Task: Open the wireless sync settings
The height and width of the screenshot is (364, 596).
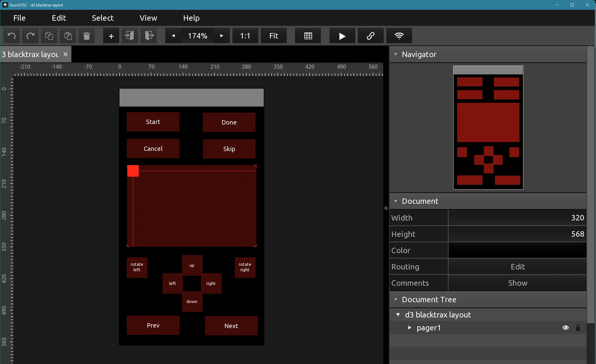Action: tap(399, 36)
